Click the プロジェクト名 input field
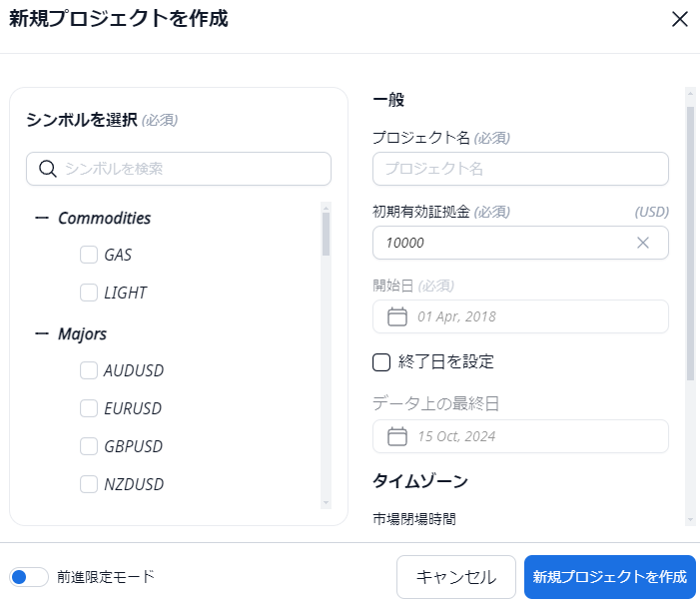This screenshot has height=606, width=700. point(520,169)
